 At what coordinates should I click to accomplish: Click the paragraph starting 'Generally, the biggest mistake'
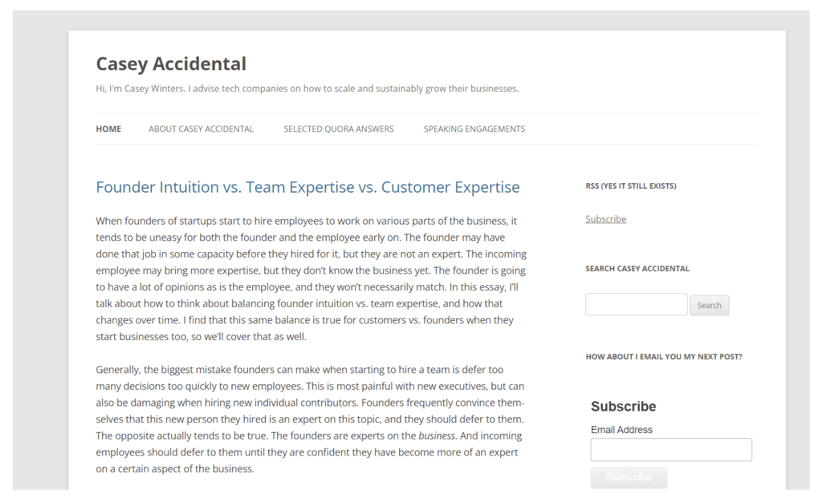[310, 419]
